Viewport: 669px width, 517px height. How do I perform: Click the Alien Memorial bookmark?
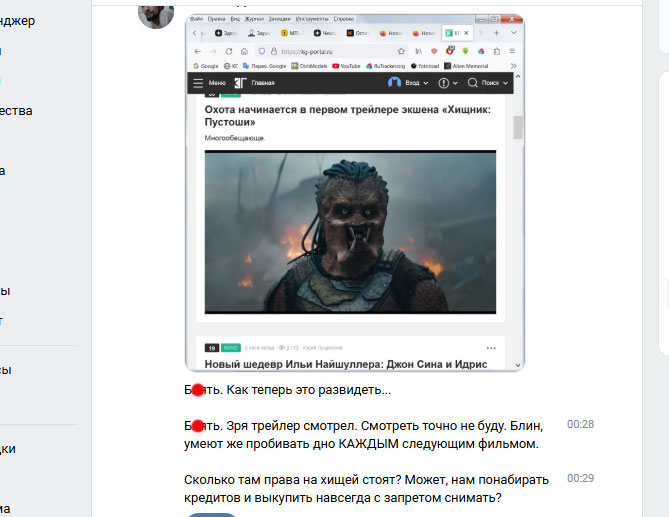coord(466,66)
